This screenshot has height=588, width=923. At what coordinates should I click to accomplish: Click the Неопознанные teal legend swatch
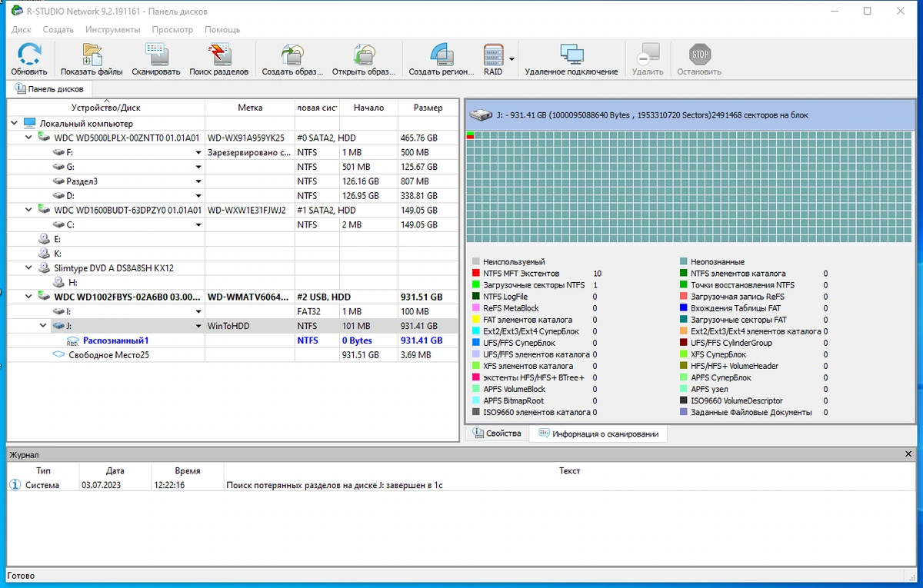coord(684,262)
